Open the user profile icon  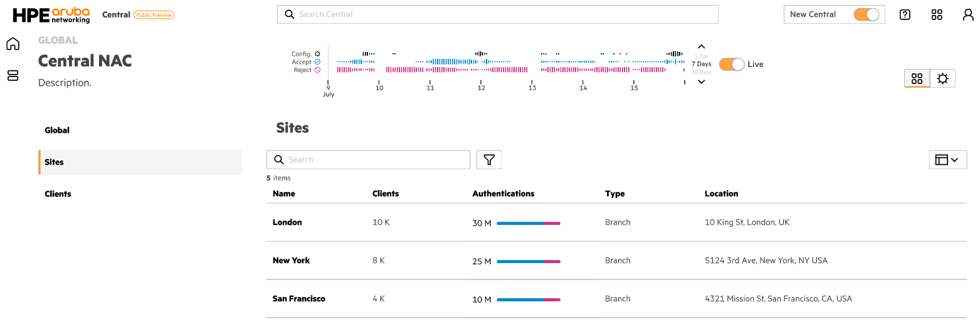(968, 14)
